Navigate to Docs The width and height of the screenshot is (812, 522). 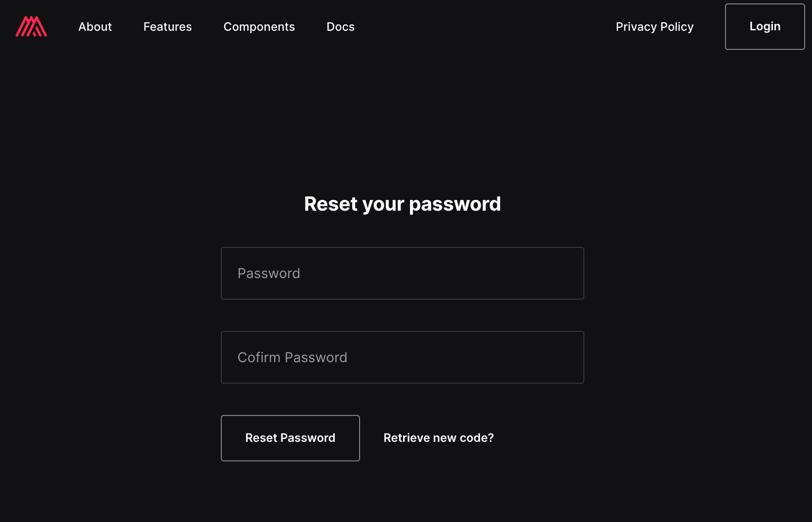click(x=341, y=27)
